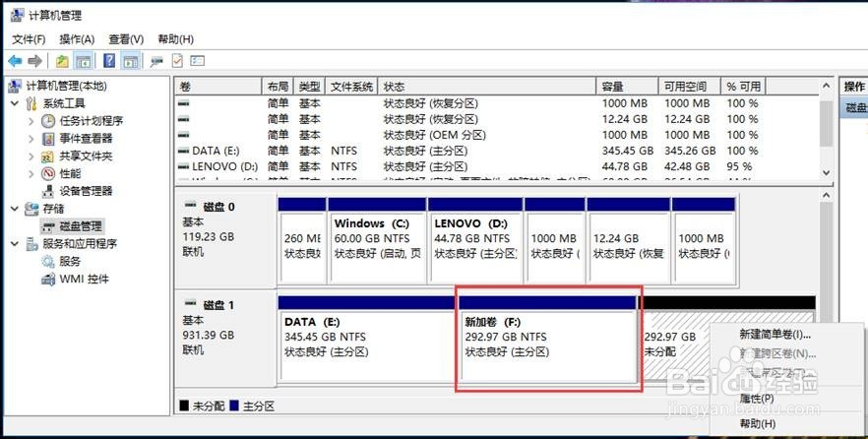
Task: Sort by the 文件系统 column header
Action: pos(351,87)
